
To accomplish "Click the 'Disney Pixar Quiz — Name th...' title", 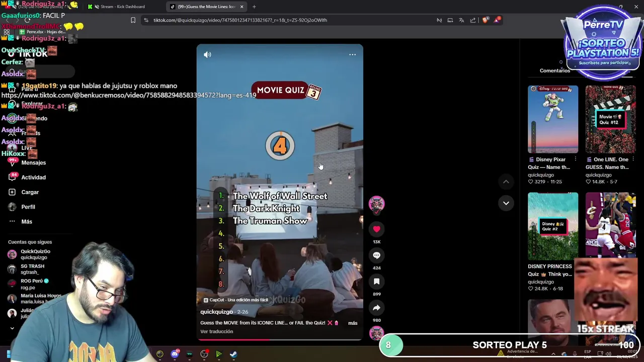I will tap(549, 163).
